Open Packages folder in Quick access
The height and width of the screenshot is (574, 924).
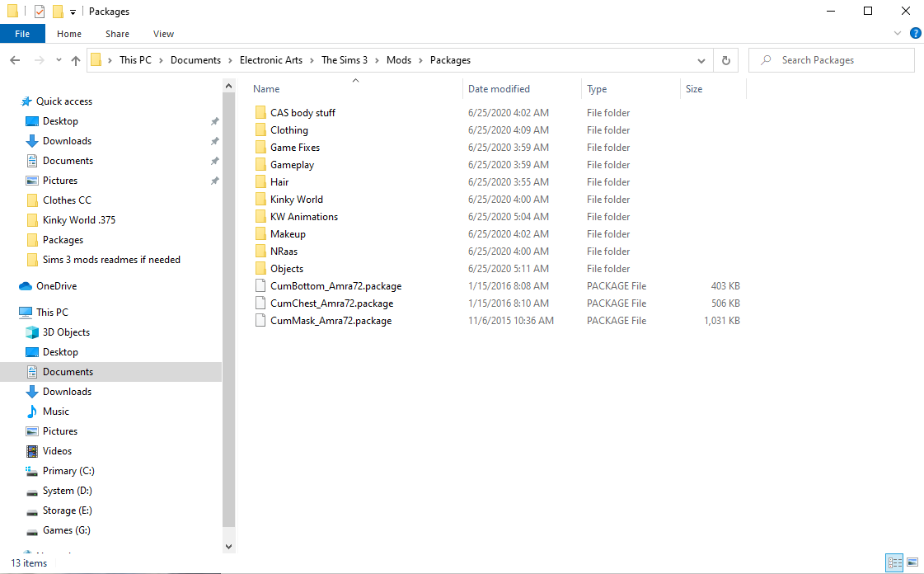(x=63, y=240)
